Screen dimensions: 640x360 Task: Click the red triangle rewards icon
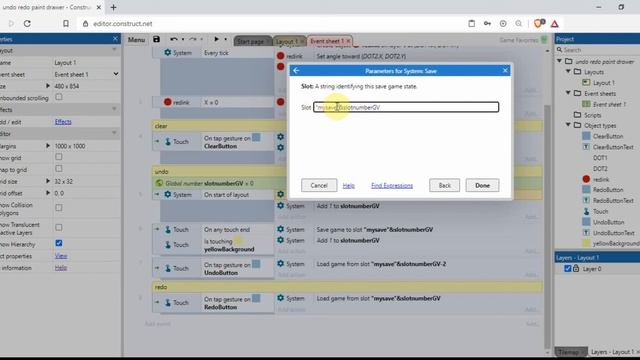(x=555, y=24)
